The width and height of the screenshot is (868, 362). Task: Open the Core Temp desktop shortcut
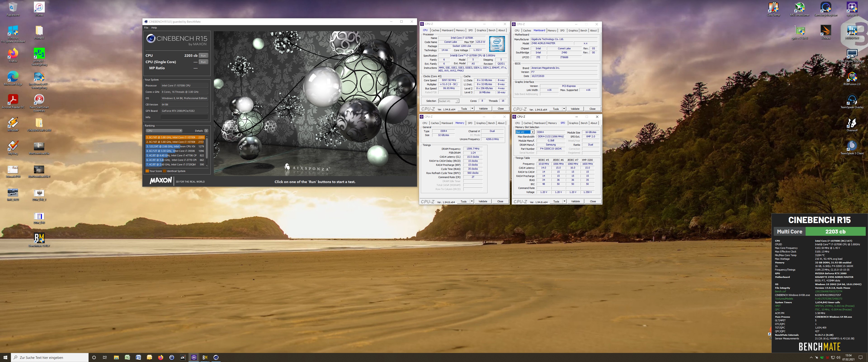[x=773, y=9]
